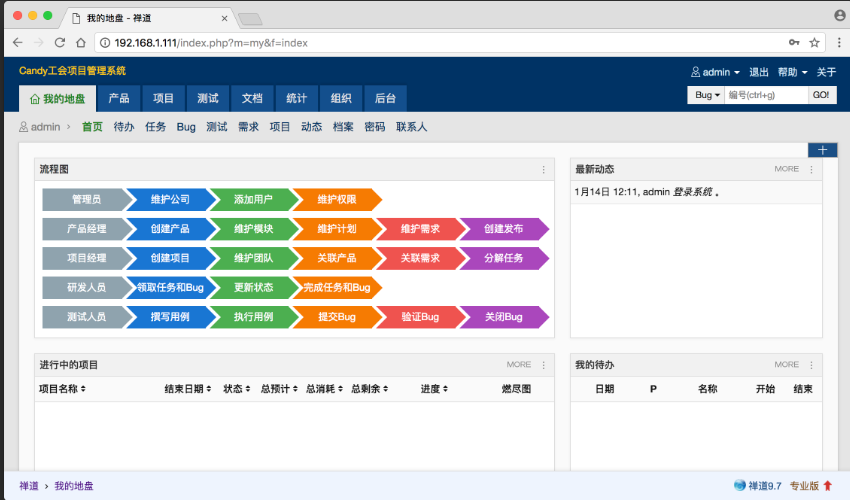Open 我的待办 panel options menu
The image size is (850, 500).
[x=812, y=365]
